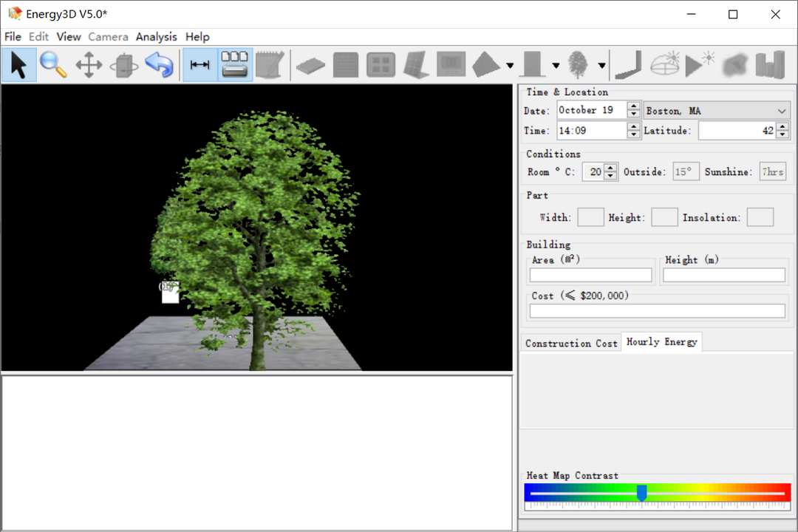Viewport: 798px width, 532px height.
Task: Click the heliodon sun path icon
Action: (665, 65)
